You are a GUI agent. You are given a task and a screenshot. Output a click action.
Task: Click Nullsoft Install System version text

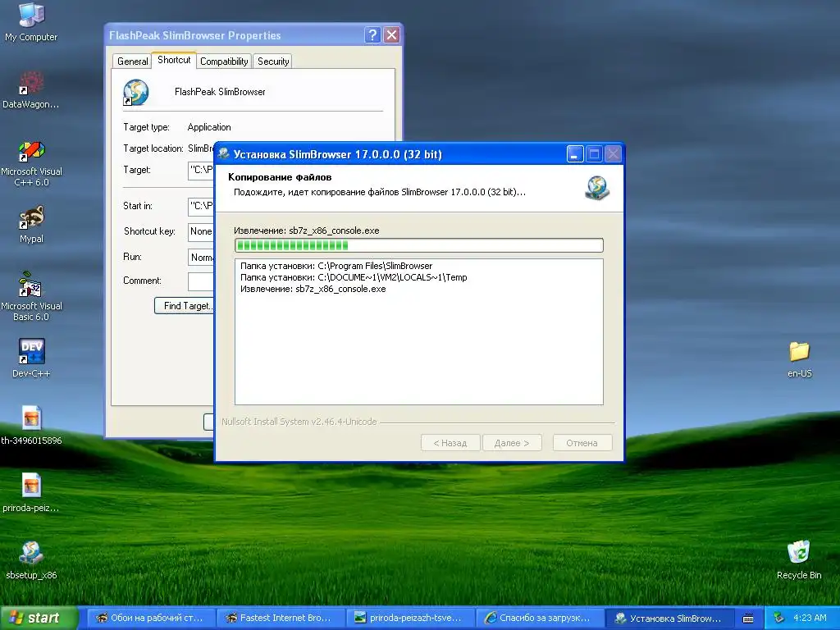click(x=299, y=422)
